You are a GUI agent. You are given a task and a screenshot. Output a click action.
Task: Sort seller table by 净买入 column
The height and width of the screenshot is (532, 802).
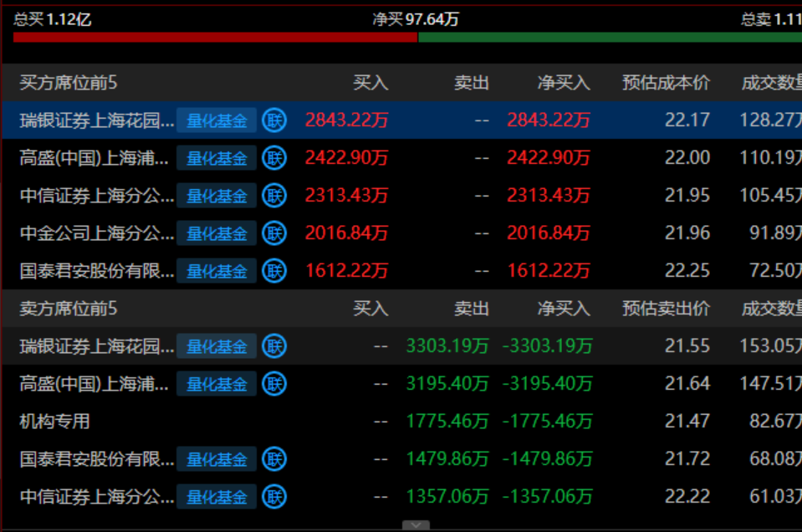click(564, 309)
